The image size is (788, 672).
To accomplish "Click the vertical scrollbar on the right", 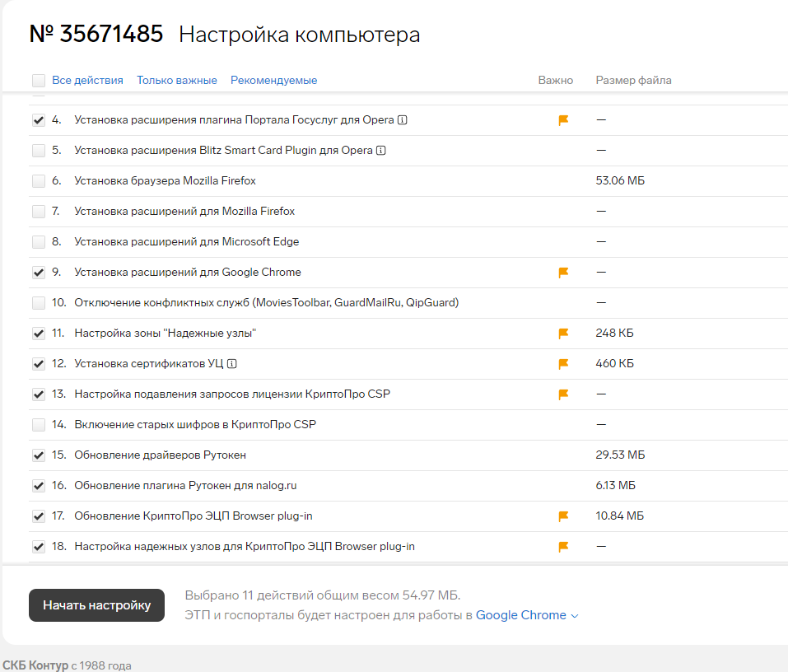I will coord(783,329).
